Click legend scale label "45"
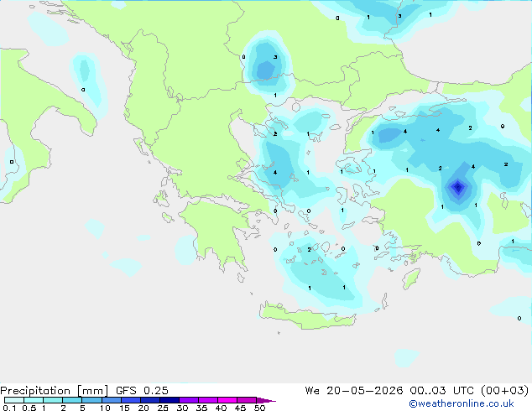532x411 pixels. pyautogui.click(x=240, y=408)
